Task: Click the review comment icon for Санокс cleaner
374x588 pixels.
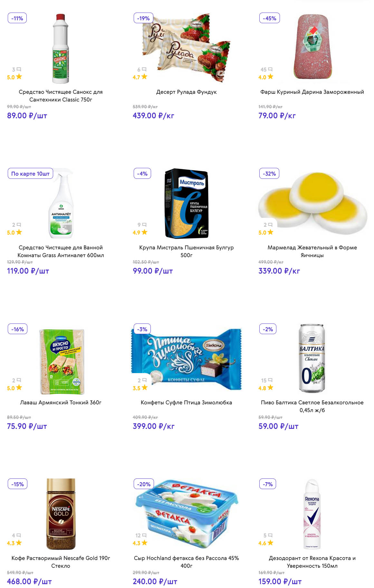Action: [x=19, y=69]
